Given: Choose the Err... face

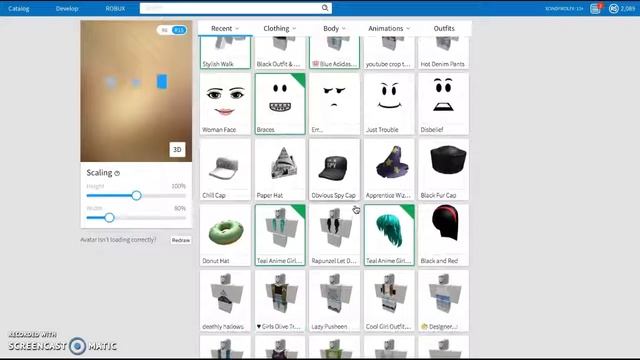Looking at the screenshot, I should (x=335, y=104).
